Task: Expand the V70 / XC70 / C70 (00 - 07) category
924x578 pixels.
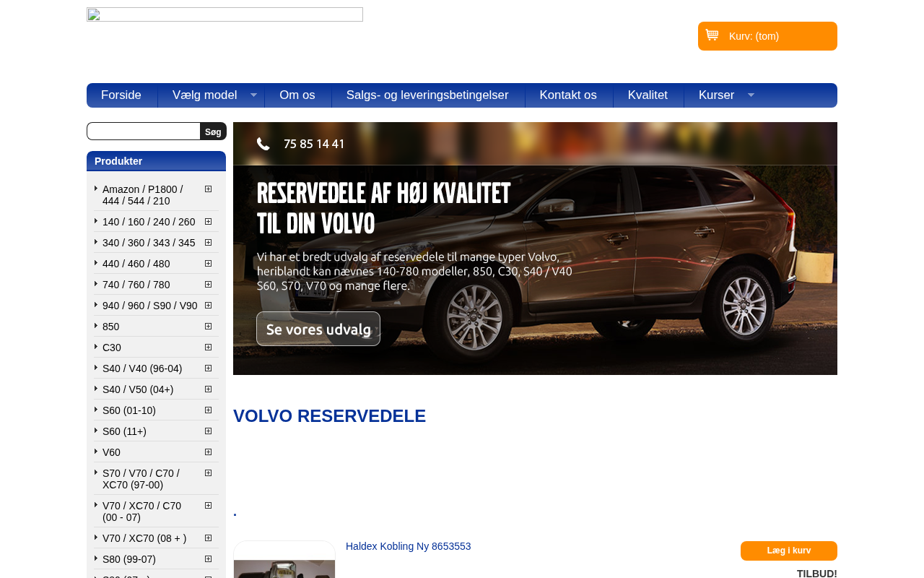Action: pos(208,506)
